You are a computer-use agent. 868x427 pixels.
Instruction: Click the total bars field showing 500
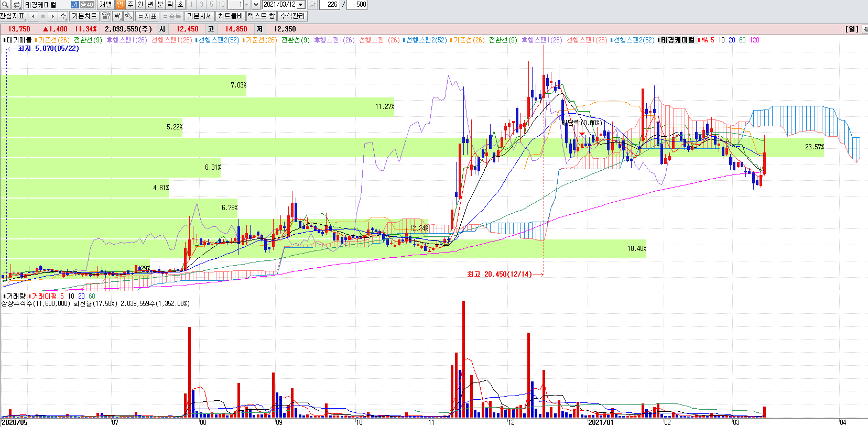coord(357,4)
